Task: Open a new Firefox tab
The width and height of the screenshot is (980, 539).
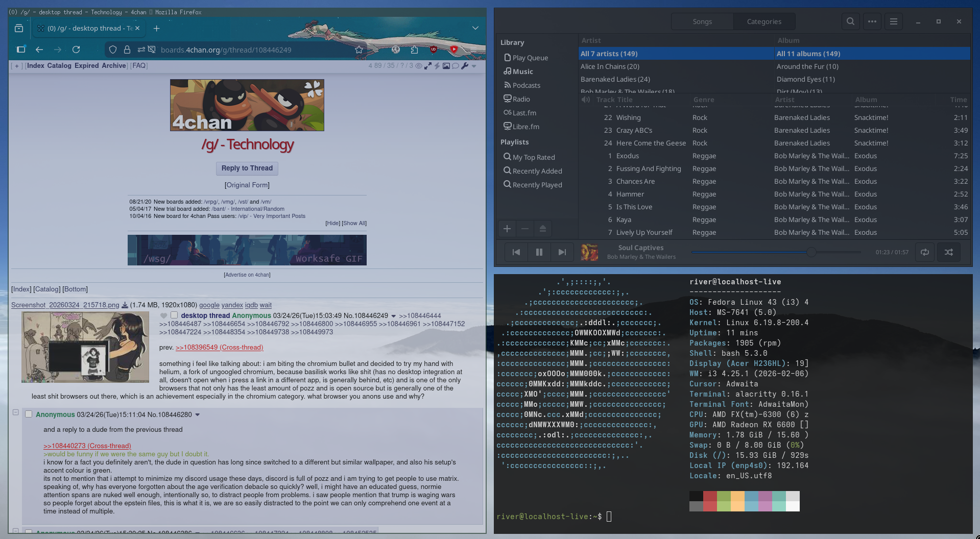Action: (157, 29)
